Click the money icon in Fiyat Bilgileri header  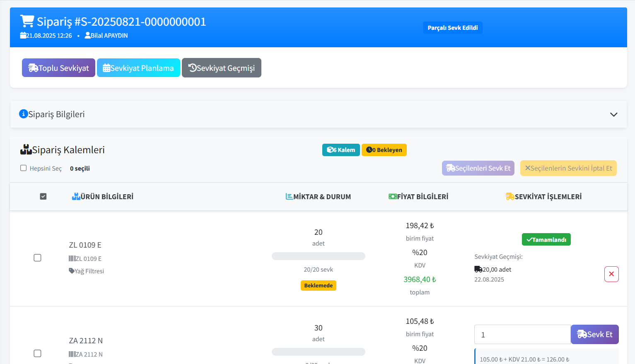coord(392,196)
